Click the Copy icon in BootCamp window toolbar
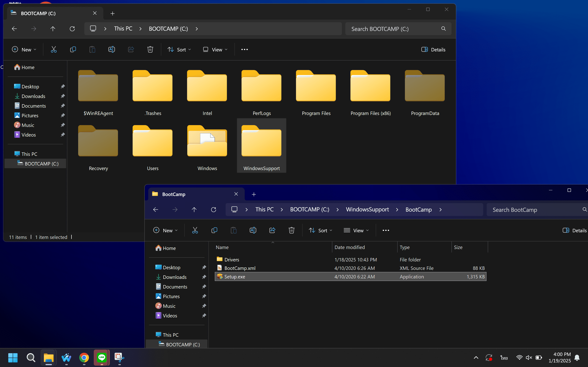This screenshot has width=588, height=367. coord(214,230)
